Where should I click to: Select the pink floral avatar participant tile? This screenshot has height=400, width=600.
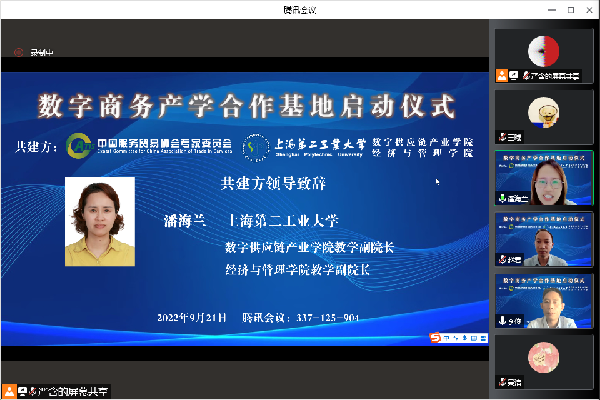click(x=544, y=362)
